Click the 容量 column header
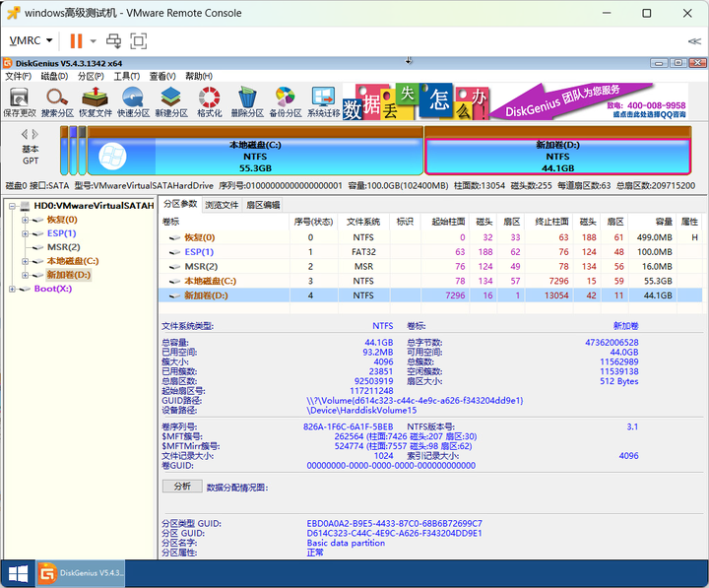The image size is (709, 588). pyautogui.click(x=653, y=222)
